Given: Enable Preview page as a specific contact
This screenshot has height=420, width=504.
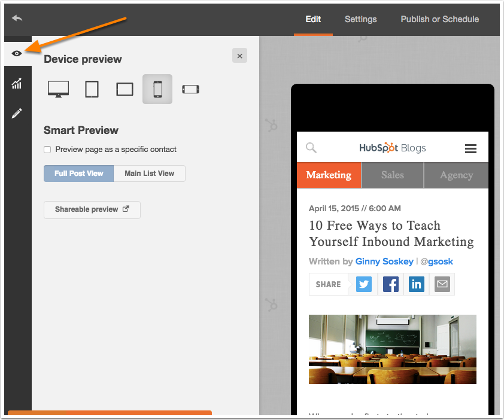Looking at the screenshot, I should (47, 150).
